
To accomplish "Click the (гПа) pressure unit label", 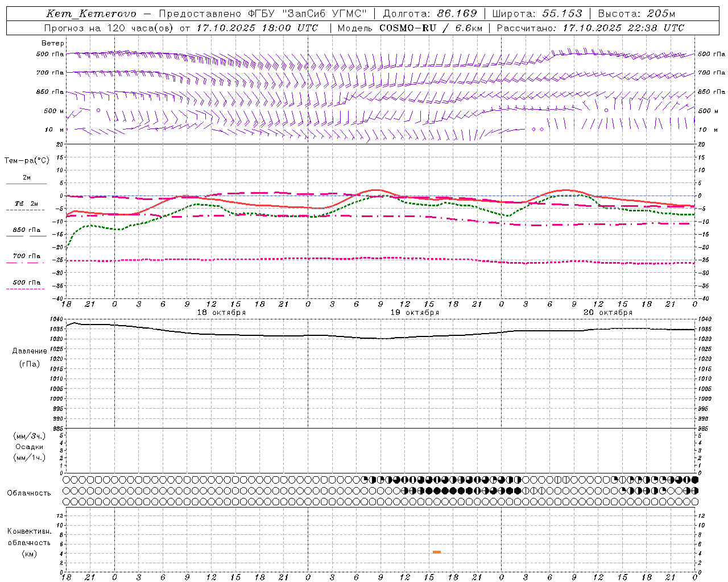I will 30,364.
